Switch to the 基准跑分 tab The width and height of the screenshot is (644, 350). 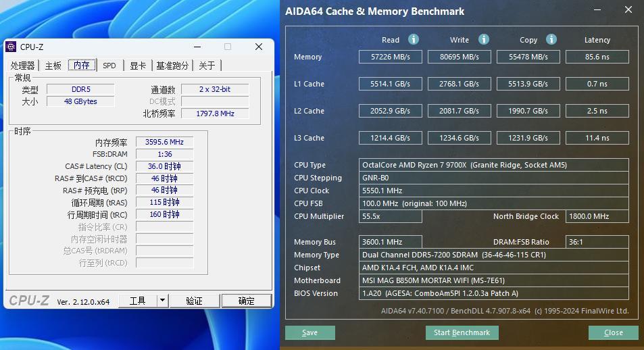click(172, 66)
